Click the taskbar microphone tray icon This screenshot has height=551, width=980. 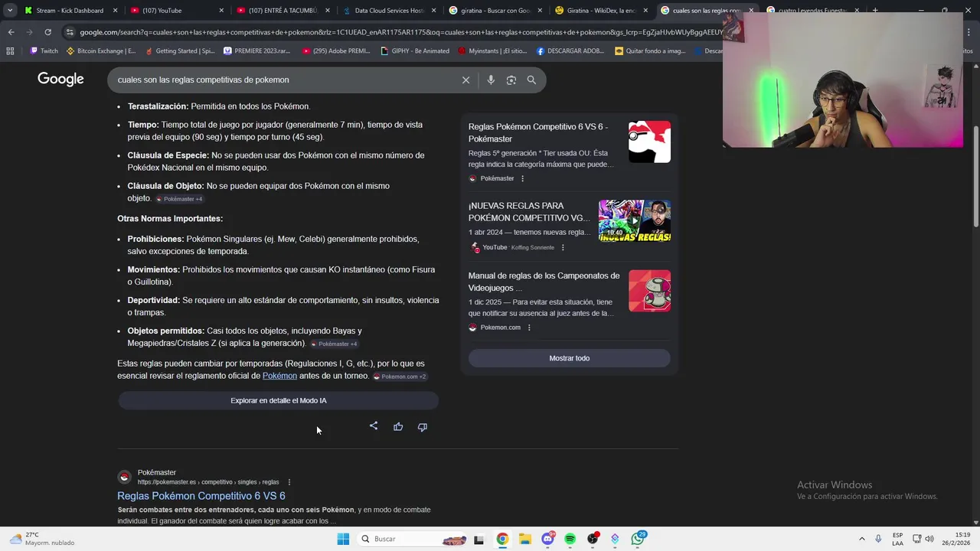pyautogui.click(x=878, y=539)
